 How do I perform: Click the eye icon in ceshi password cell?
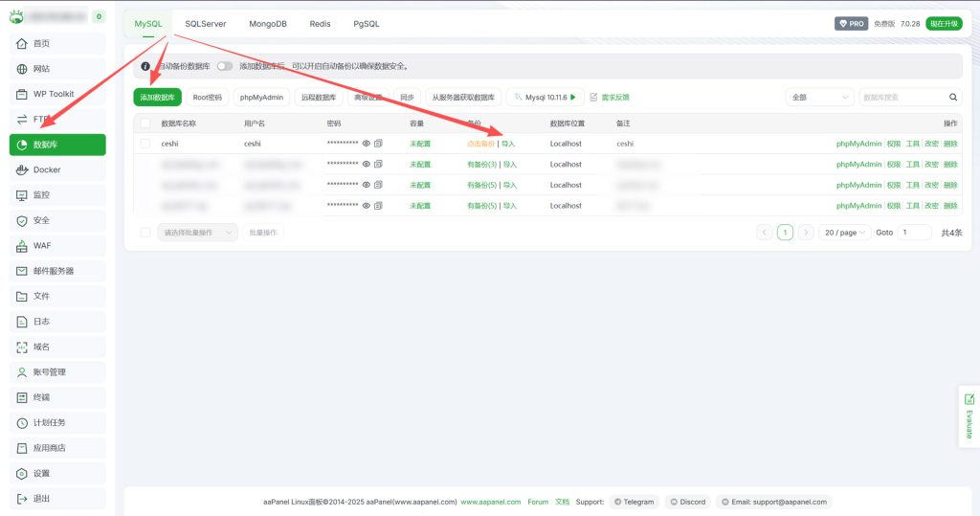click(366, 144)
